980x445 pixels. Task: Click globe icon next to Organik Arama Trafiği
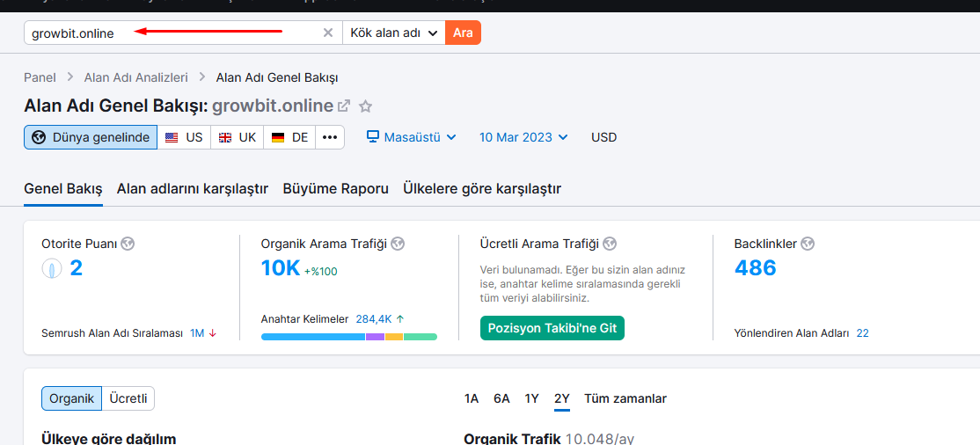[x=398, y=244]
